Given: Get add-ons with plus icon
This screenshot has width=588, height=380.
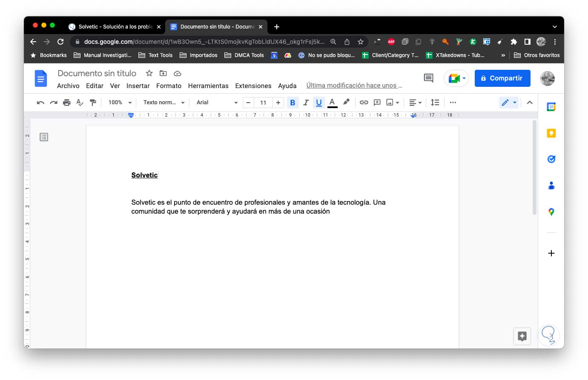Looking at the screenshot, I should tap(551, 253).
